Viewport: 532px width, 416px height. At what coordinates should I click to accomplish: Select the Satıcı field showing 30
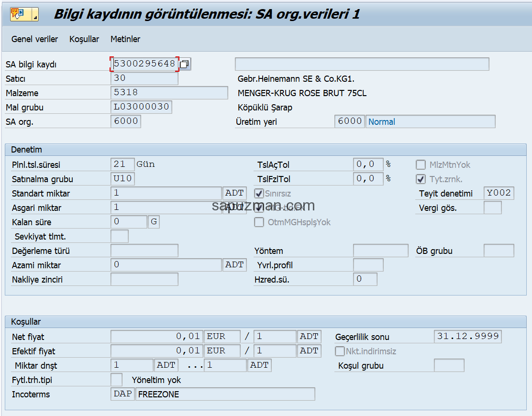coord(144,78)
